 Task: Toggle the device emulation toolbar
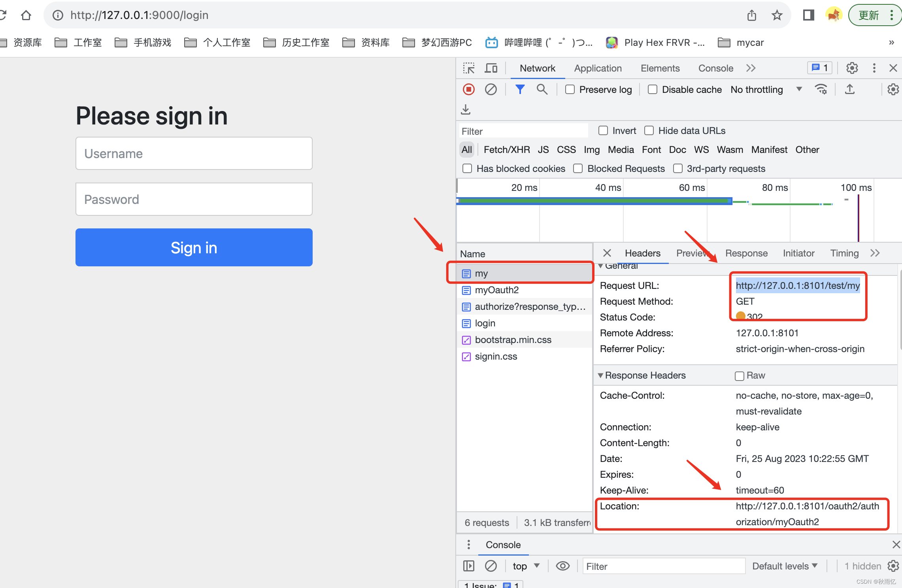coord(491,68)
